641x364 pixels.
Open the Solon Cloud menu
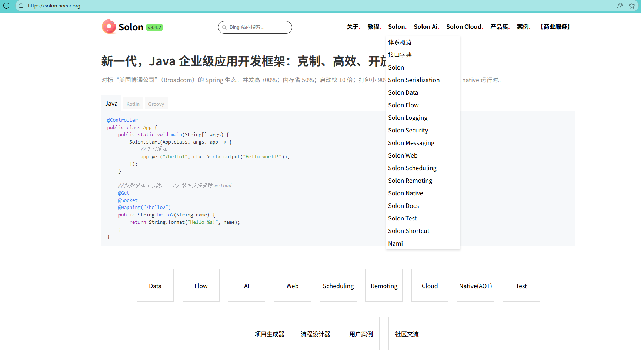click(x=465, y=27)
